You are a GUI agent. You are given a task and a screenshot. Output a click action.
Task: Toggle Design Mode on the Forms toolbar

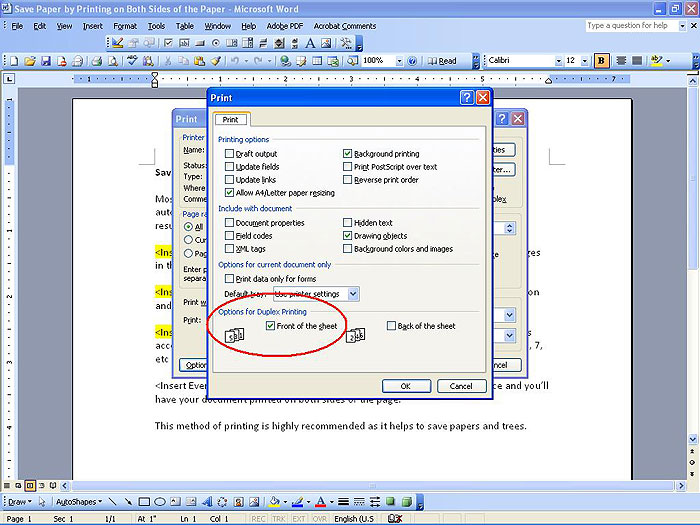pos(117,43)
